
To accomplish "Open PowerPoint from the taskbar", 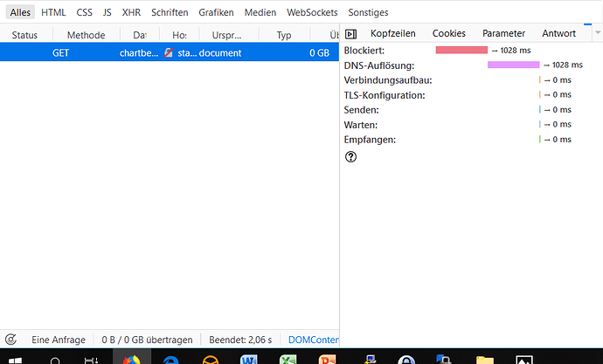I will [x=327, y=359].
